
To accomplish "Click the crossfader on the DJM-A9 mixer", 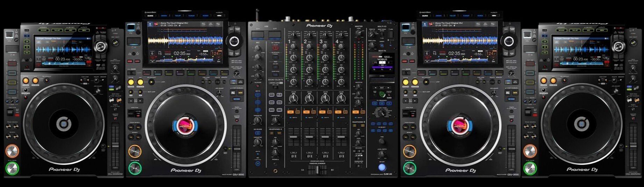I will point(317,169).
